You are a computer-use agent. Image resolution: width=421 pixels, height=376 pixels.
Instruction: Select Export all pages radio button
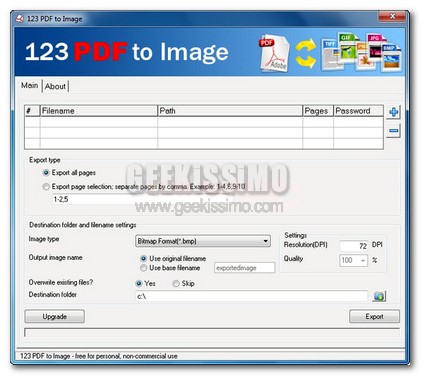pos(46,173)
